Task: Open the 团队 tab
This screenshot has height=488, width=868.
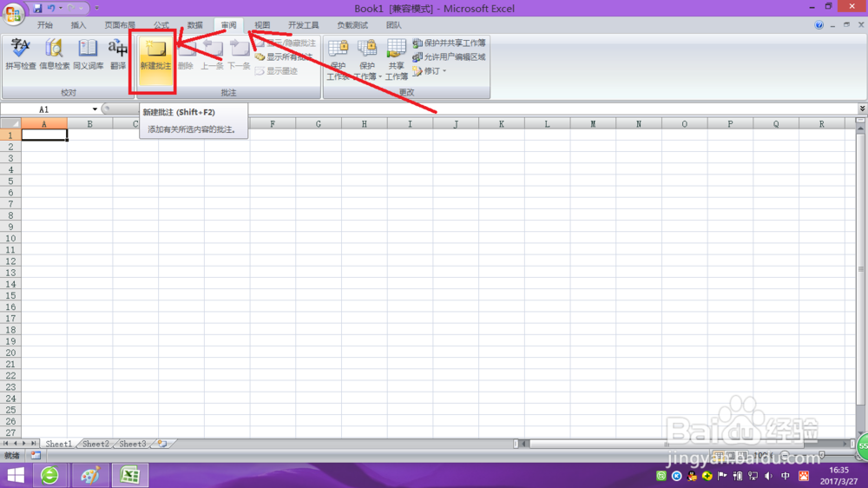Action: (393, 25)
